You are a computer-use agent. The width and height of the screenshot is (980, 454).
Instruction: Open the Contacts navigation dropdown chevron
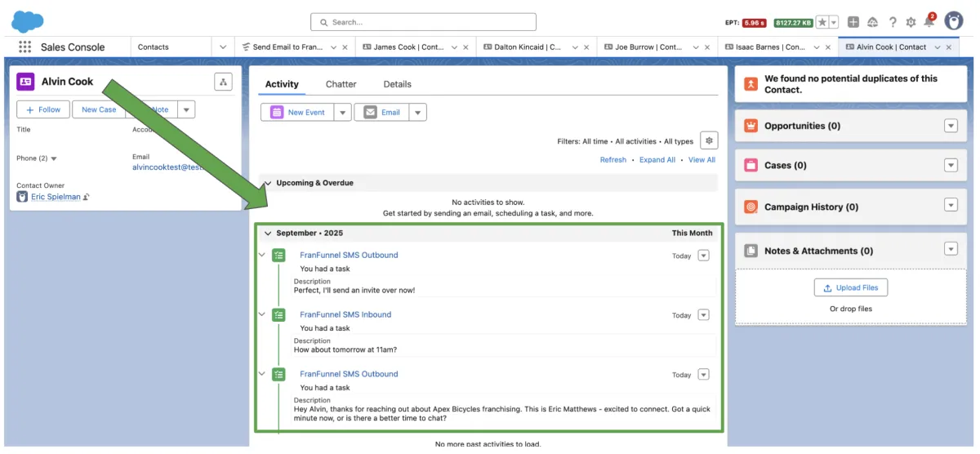click(x=223, y=47)
